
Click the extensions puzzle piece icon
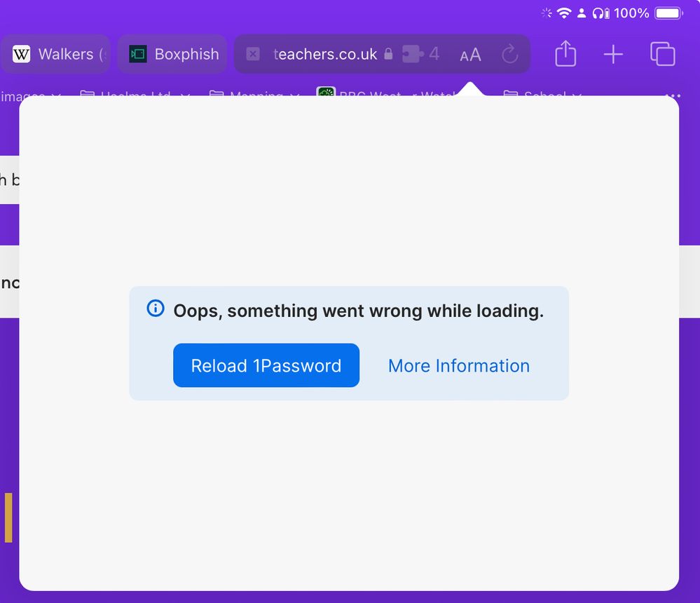[413, 54]
